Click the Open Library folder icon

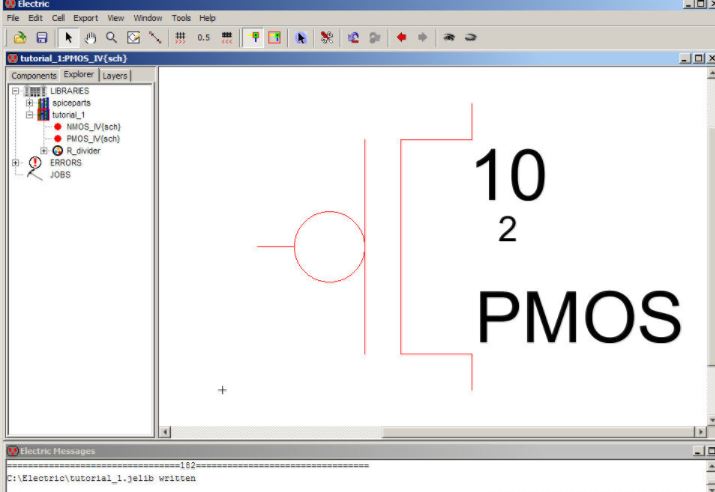(x=19, y=38)
